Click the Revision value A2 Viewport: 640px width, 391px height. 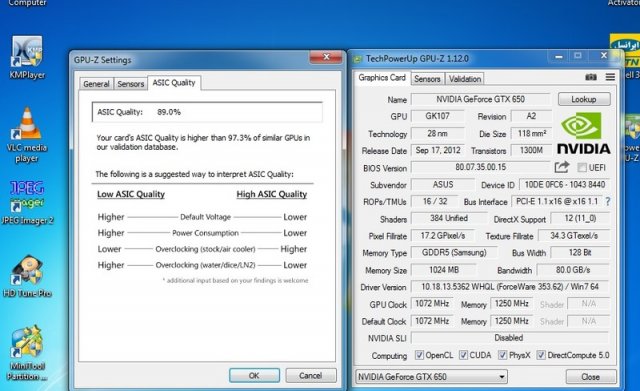pos(531,116)
